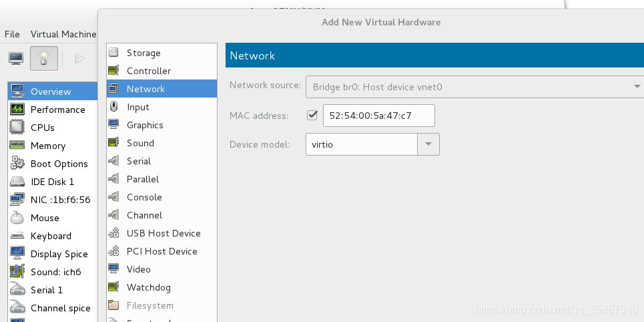Select Video in hardware type list
This screenshot has width=644, height=322.
tap(162, 269)
